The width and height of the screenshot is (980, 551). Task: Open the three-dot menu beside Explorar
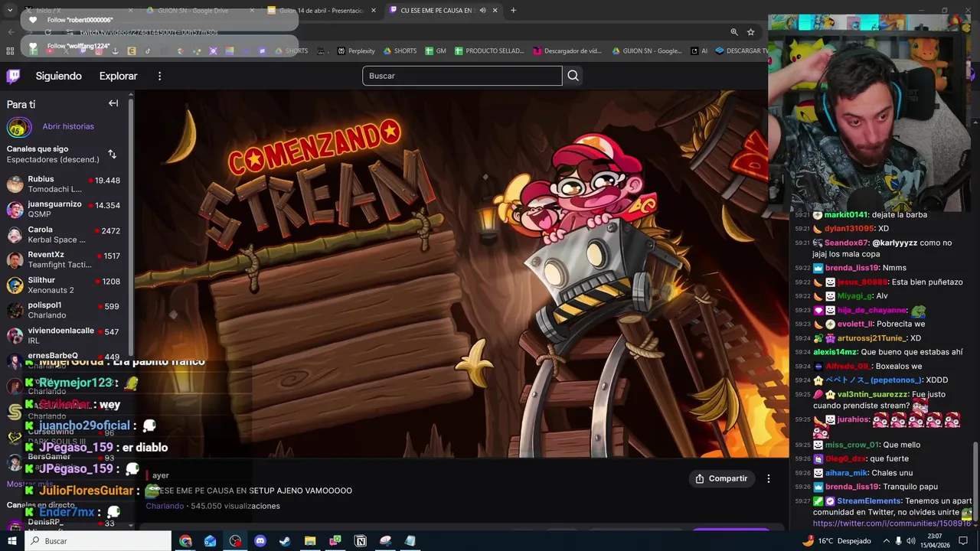click(159, 76)
